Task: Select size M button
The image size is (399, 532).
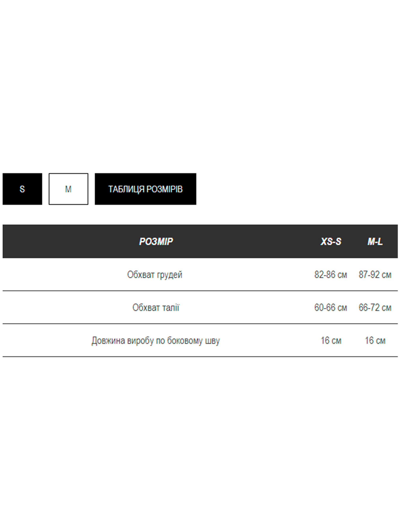Action: 68,189
